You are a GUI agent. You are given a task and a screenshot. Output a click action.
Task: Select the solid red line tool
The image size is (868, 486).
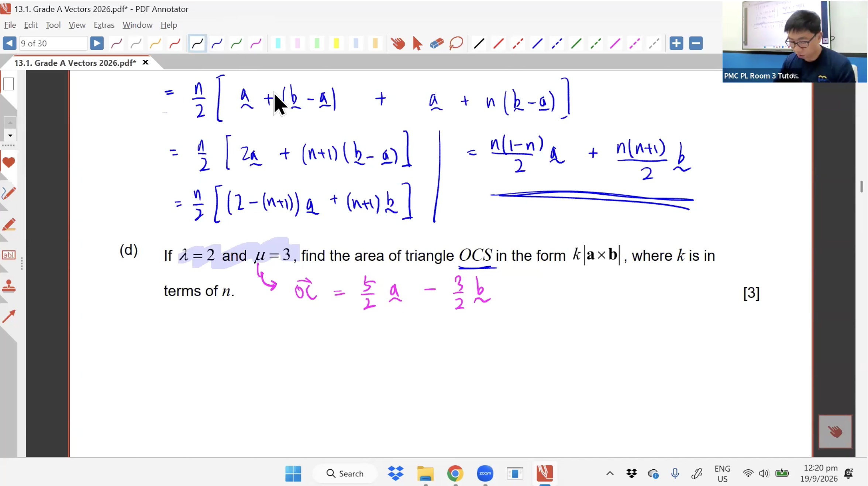[499, 43]
